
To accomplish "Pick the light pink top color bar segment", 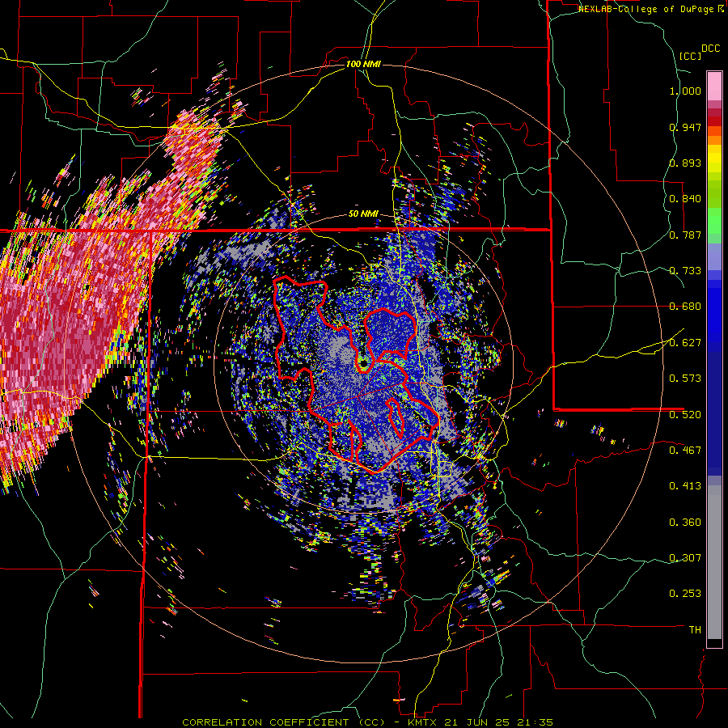I will pos(714,86).
